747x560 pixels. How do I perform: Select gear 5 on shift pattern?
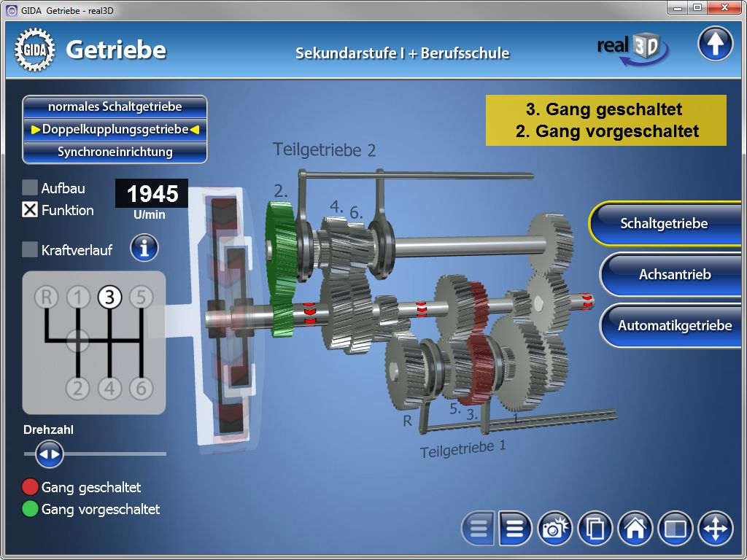click(141, 297)
